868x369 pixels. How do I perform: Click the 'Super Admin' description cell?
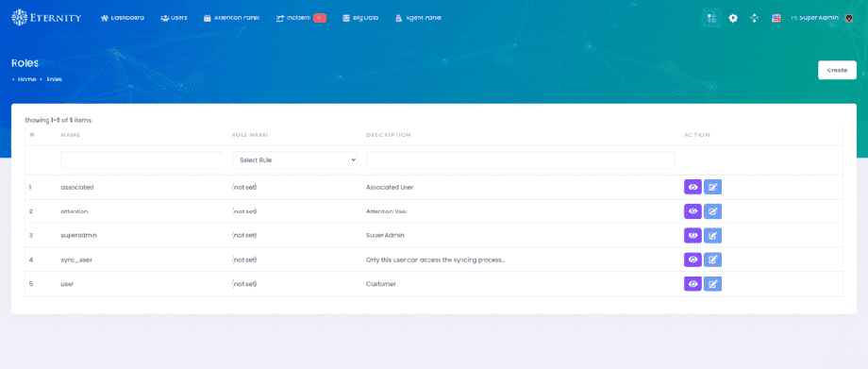coord(385,236)
